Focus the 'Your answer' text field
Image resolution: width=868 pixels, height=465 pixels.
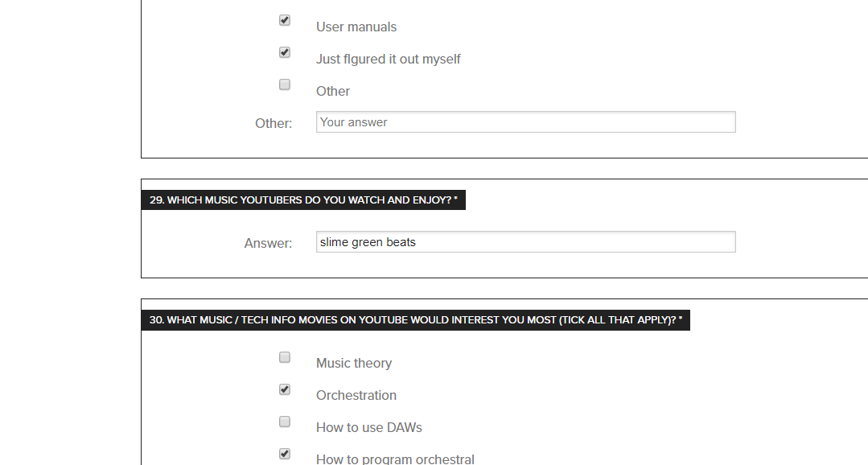(x=525, y=122)
